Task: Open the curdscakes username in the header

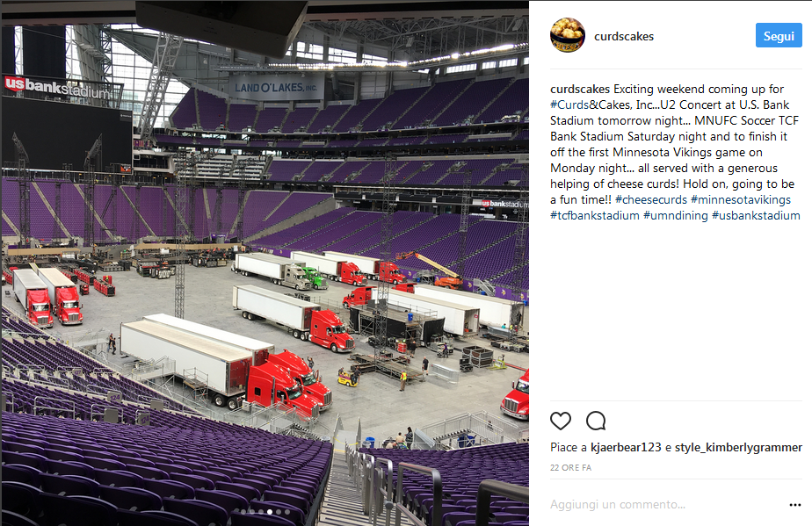Action: click(x=624, y=36)
